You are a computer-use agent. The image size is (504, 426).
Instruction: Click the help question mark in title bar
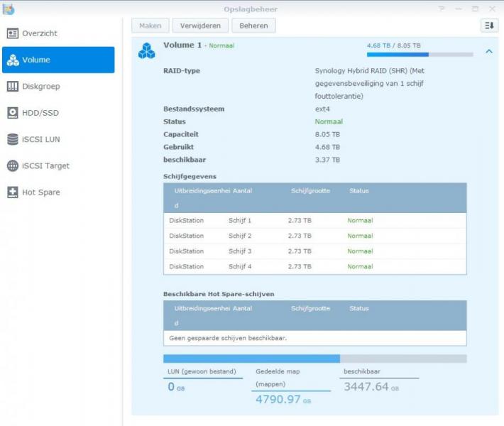[442, 9]
